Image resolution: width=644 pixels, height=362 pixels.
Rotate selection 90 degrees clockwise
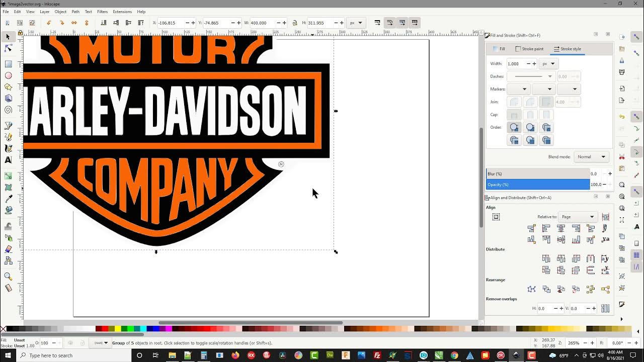tap(61, 23)
